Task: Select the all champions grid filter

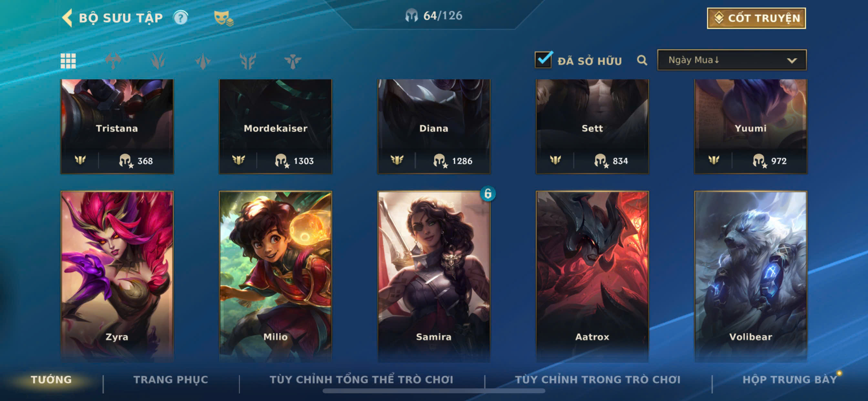Action: tap(68, 61)
